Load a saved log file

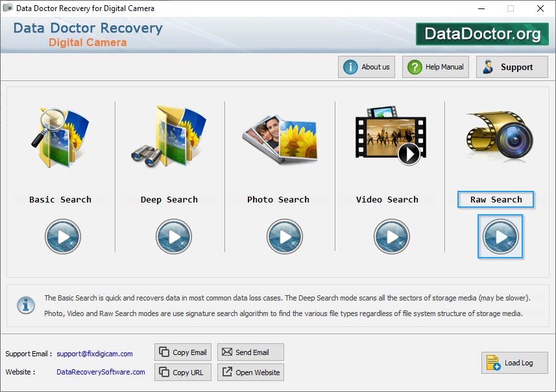point(514,363)
